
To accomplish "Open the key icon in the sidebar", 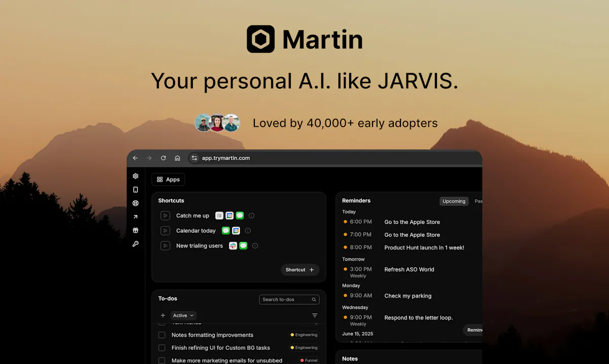I will click(x=136, y=244).
